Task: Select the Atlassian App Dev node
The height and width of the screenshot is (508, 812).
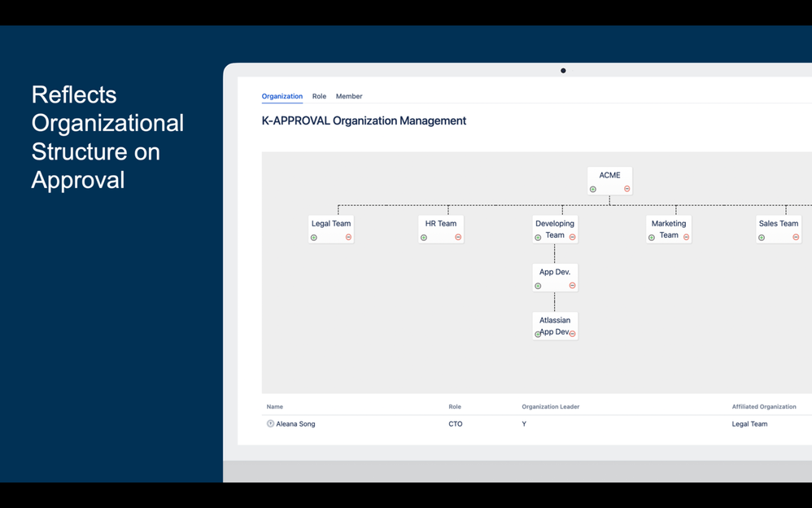Action: 555,326
